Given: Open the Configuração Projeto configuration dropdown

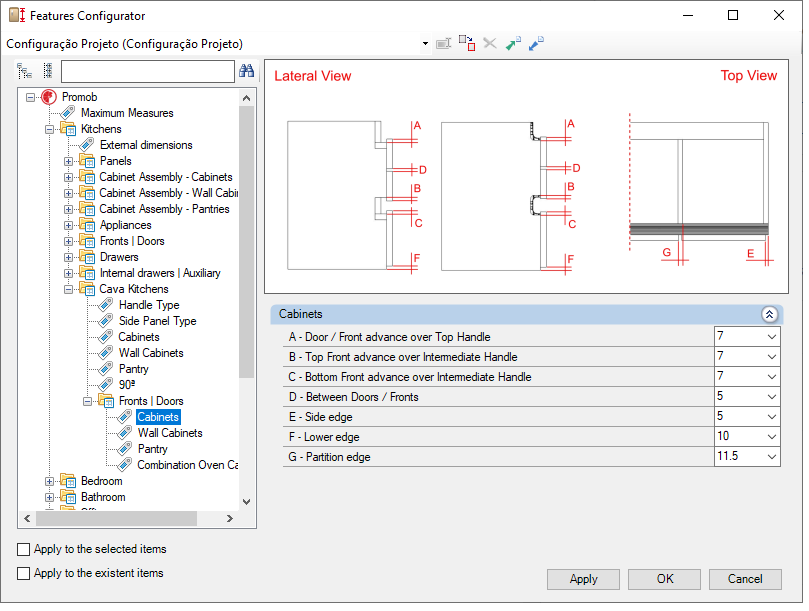Looking at the screenshot, I should point(425,44).
